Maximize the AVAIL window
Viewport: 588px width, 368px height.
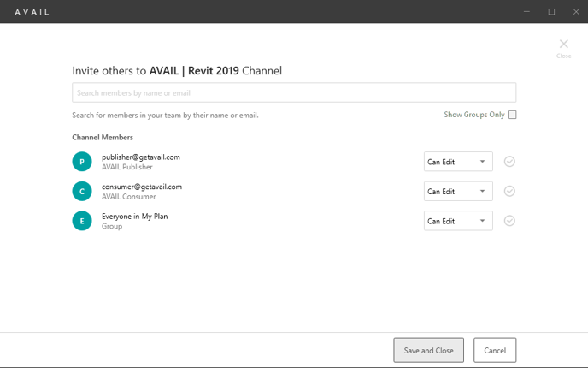point(551,12)
